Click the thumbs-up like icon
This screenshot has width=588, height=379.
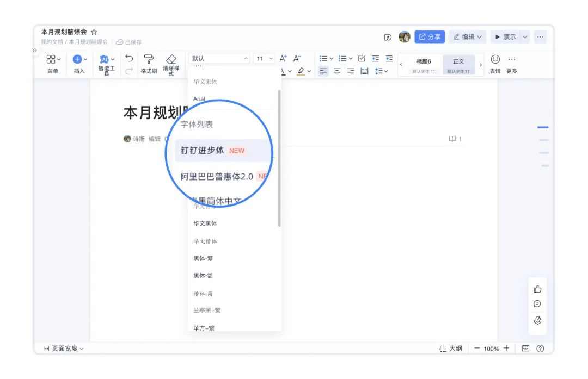[537, 289]
